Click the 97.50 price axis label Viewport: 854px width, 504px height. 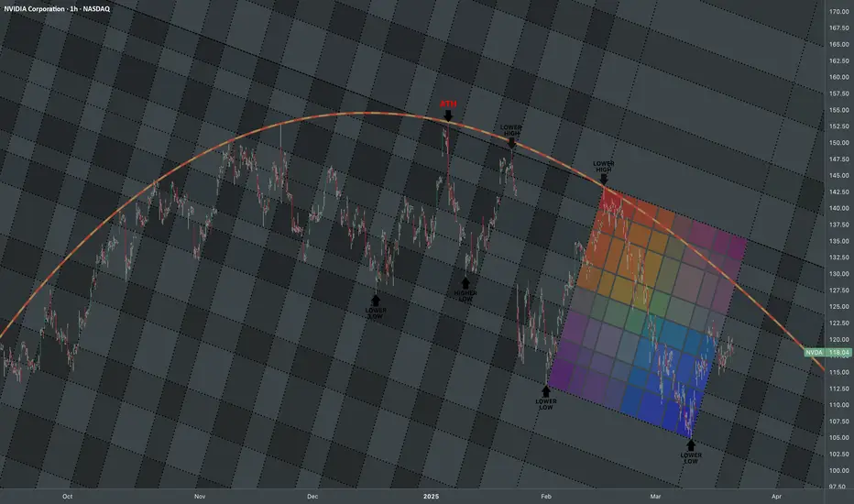click(839, 487)
